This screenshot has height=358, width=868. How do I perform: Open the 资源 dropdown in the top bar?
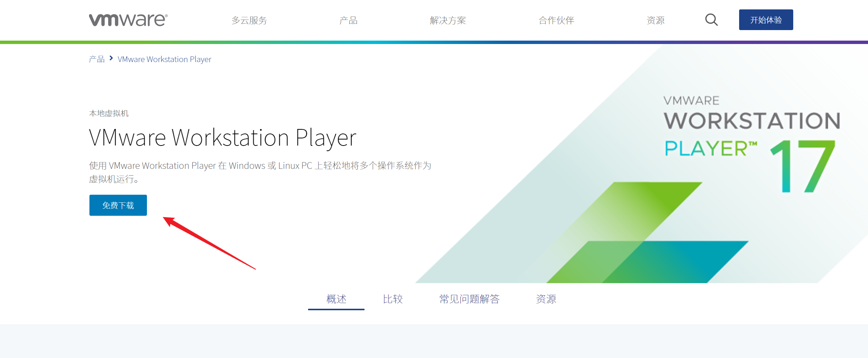coord(656,20)
